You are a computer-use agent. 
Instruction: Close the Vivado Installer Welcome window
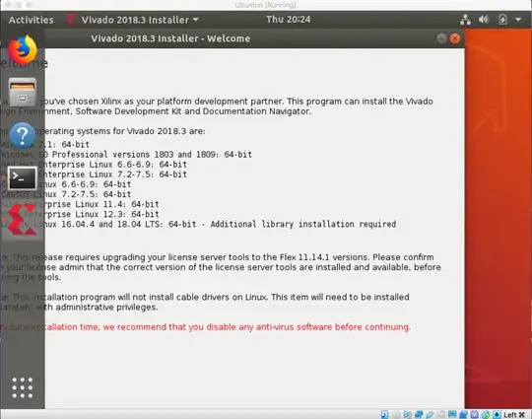pos(455,38)
